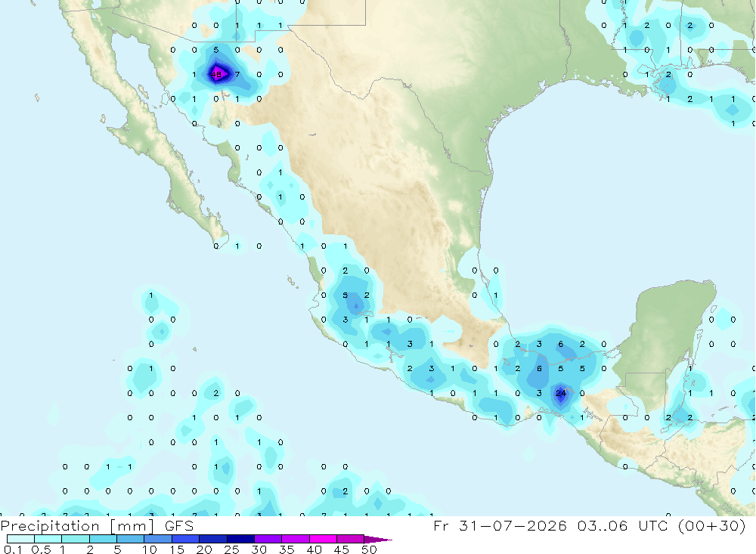Click the 15–20 mm legend color segment
Image resolution: width=756 pixels, height=554 pixels.
coord(186,539)
